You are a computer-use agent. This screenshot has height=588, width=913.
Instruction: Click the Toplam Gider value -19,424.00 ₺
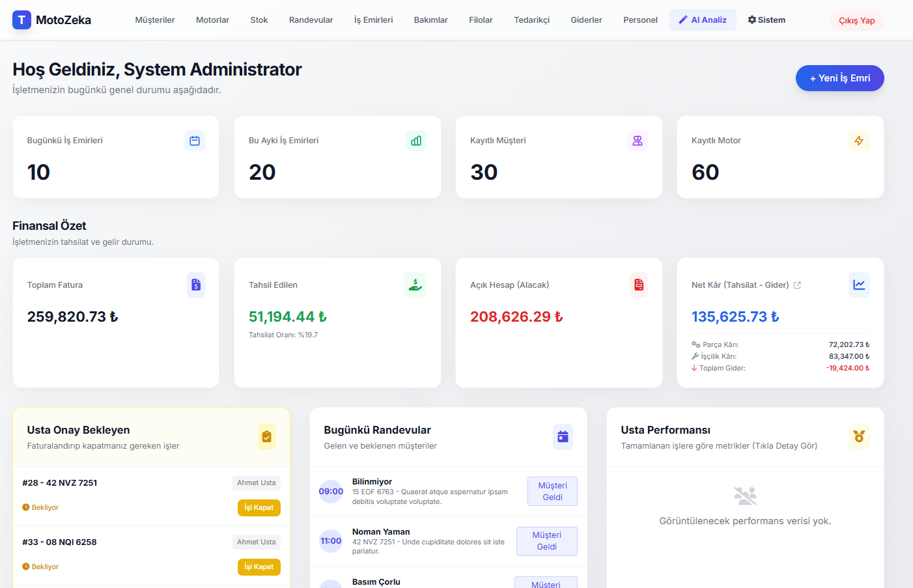(848, 369)
